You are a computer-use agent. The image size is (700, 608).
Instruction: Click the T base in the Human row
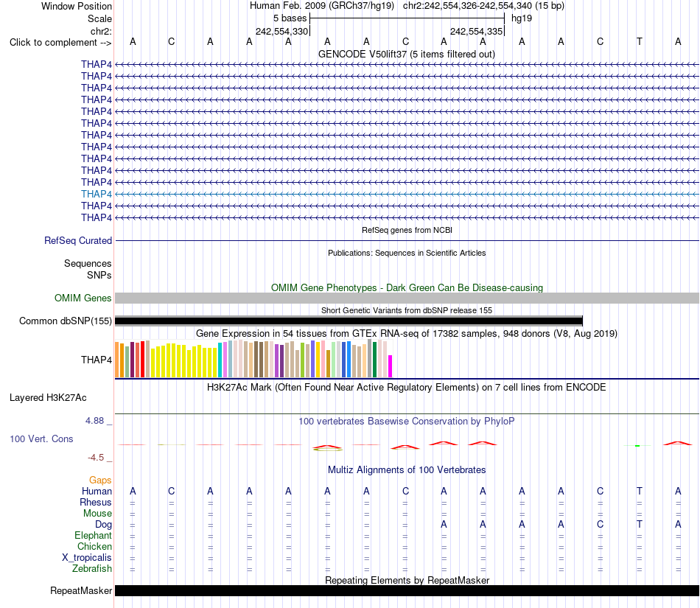640,491
